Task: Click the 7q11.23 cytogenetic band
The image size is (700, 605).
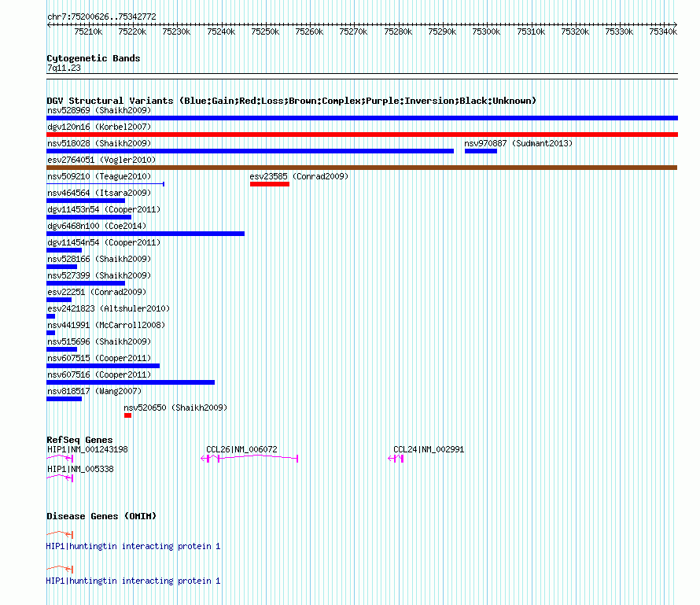Action: 362,76
